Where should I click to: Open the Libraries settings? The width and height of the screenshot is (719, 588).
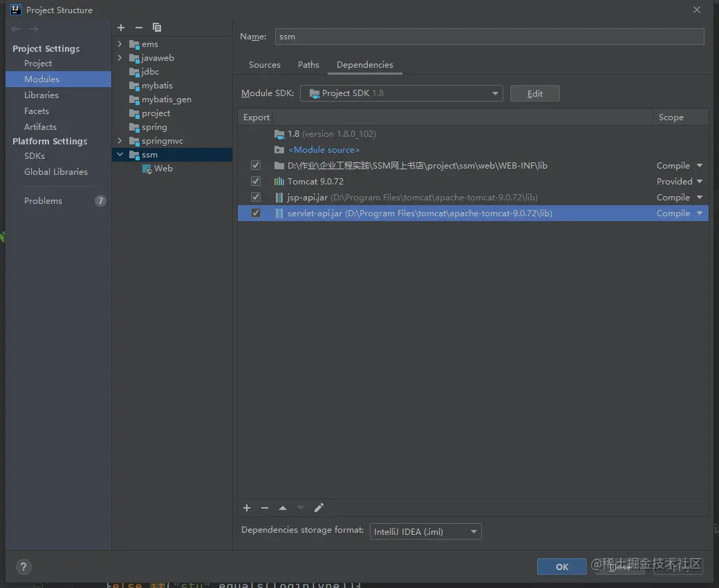pyautogui.click(x=41, y=95)
